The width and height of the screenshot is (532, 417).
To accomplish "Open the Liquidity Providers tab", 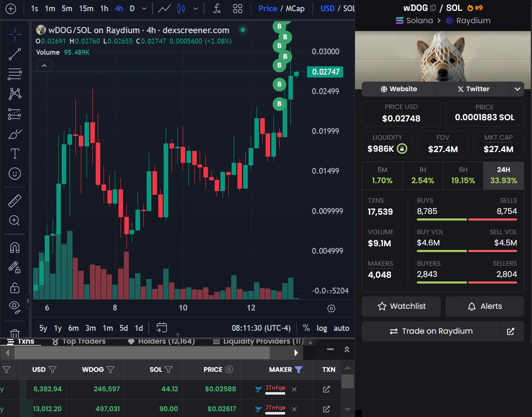I will (258, 341).
